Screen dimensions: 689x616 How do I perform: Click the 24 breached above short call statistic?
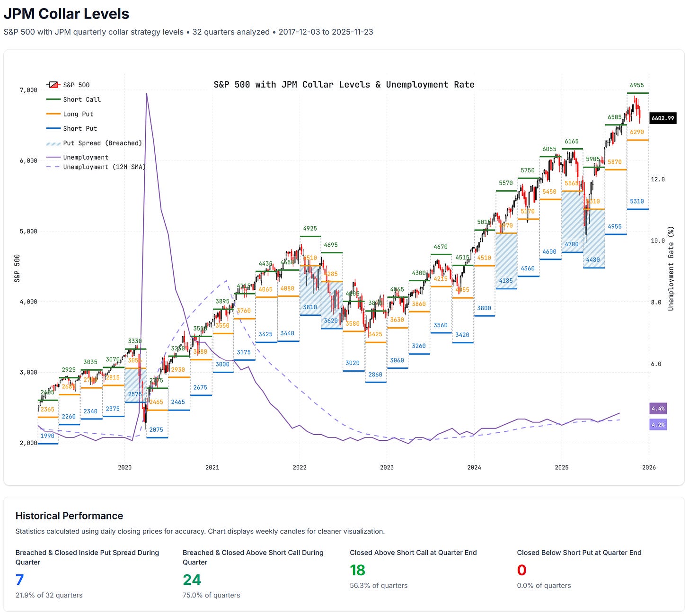(192, 580)
